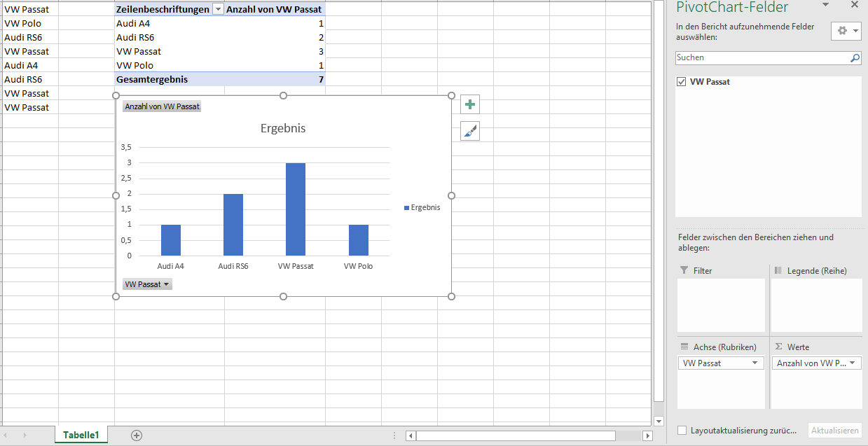Click the horizontal scrollbar thumb

516,435
